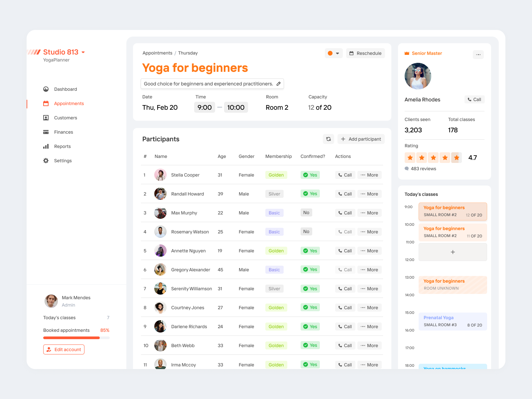
Task: Open the Appointments breadcrumb link
Action: 157,53
